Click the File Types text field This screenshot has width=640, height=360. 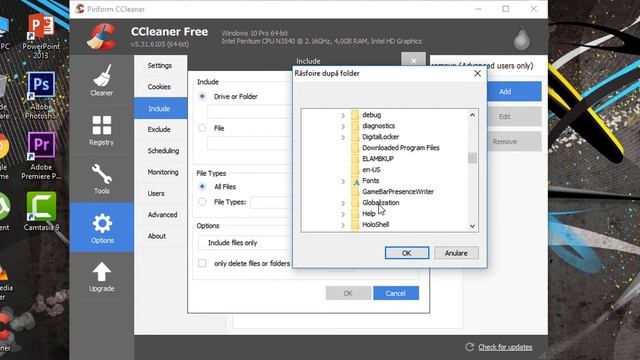coord(271,202)
